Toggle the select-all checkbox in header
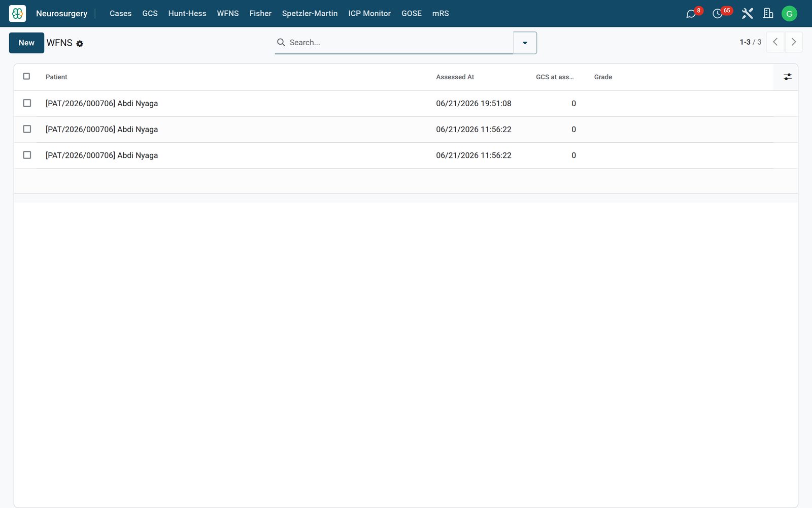 coord(27,76)
